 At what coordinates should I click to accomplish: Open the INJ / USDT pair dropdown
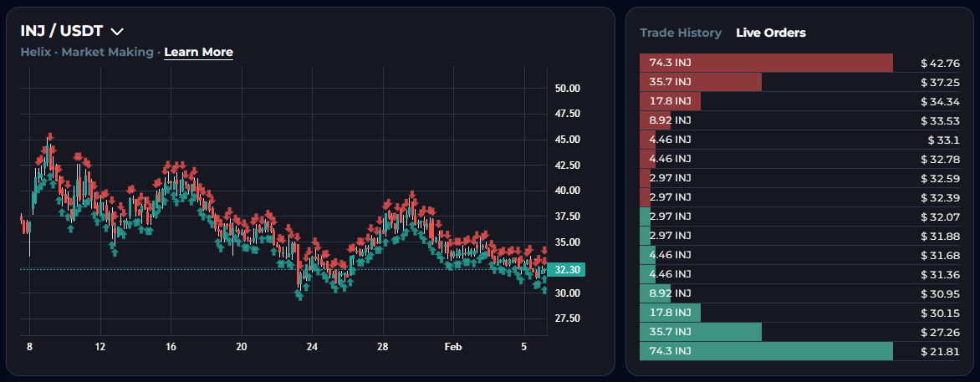pos(117,32)
